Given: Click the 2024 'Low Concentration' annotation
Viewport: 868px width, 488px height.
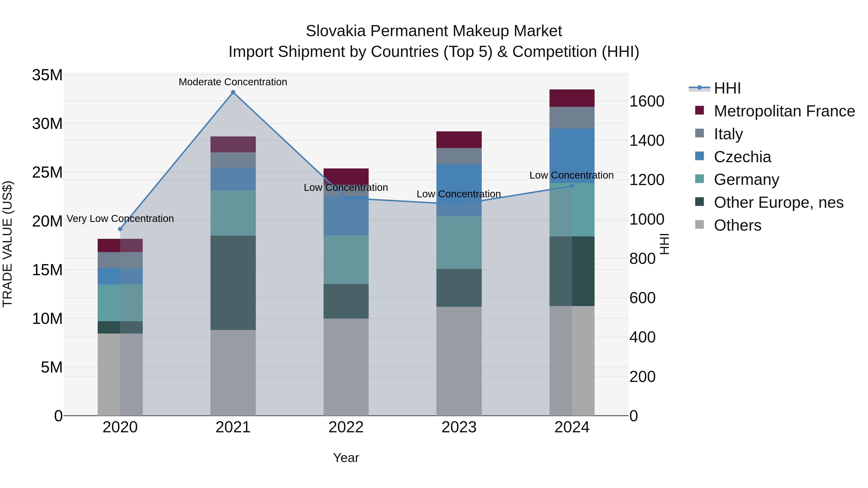Looking at the screenshot, I should [571, 175].
